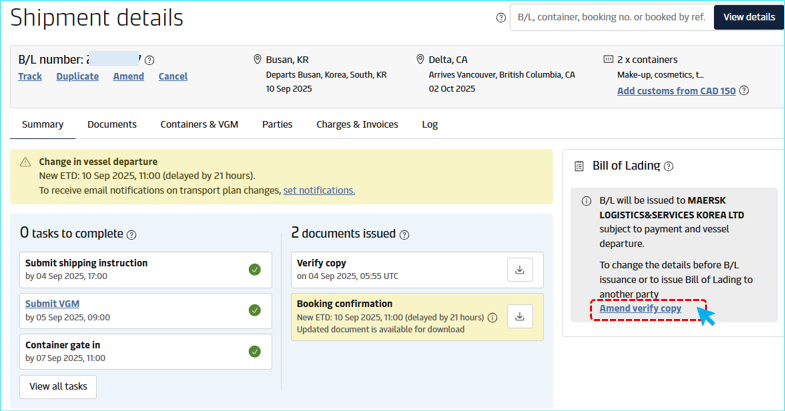Click green check on Submit shipping instruction
The width and height of the screenshot is (785, 411).
coord(255,270)
